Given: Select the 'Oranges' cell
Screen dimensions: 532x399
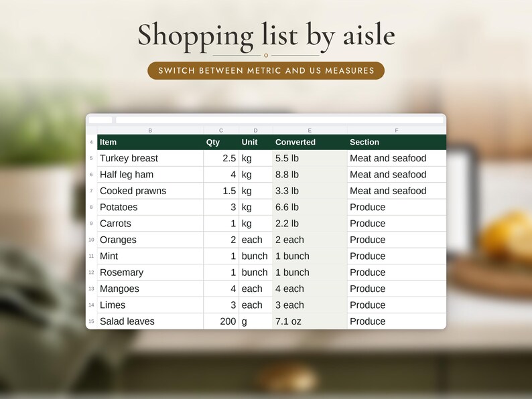Looking at the screenshot, I should (150, 240).
